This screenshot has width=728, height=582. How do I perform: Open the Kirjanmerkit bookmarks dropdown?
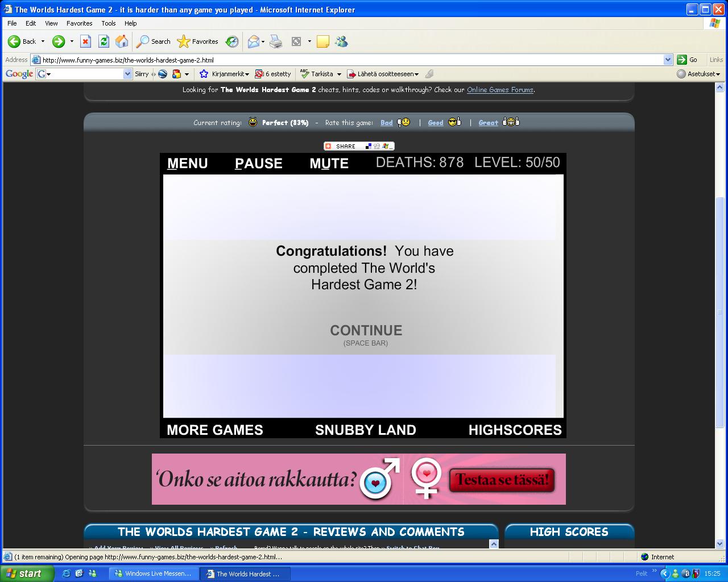coord(225,74)
